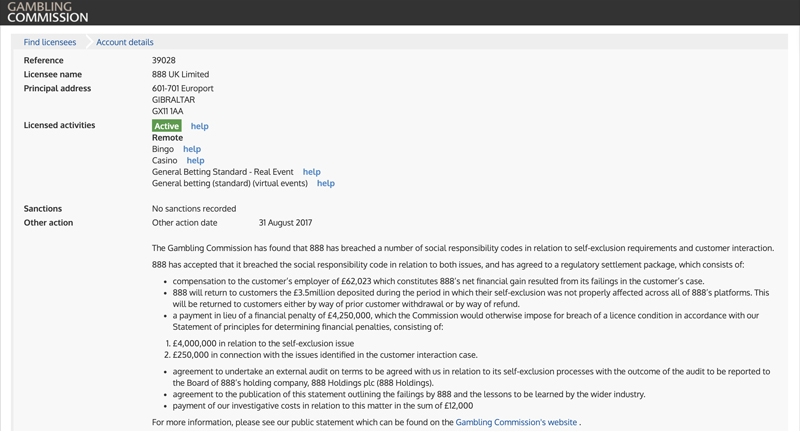Click the reference number 39028
Image resolution: width=800 pixels, height=440 pixels.
tap(165, 61)
